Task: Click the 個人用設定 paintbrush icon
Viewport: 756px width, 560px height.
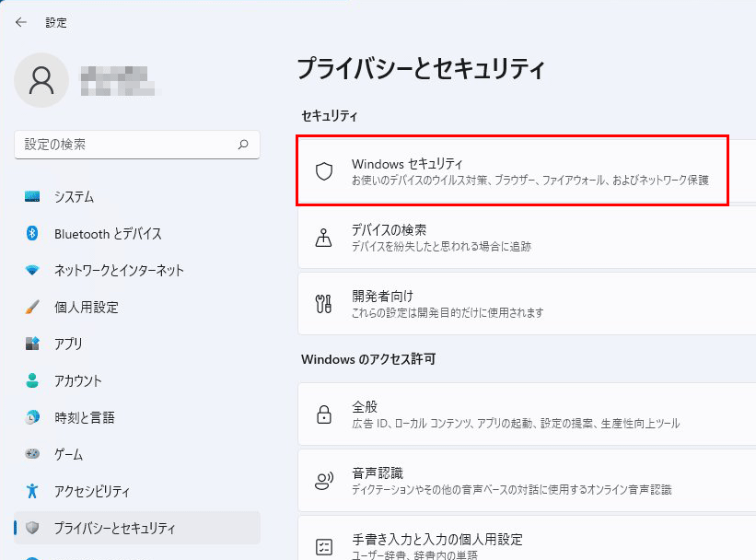Action: click(x=32, y=307)
